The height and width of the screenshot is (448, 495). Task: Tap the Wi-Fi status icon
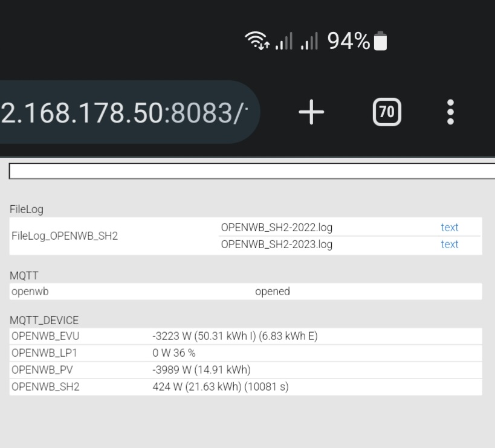tap(257, 40)
